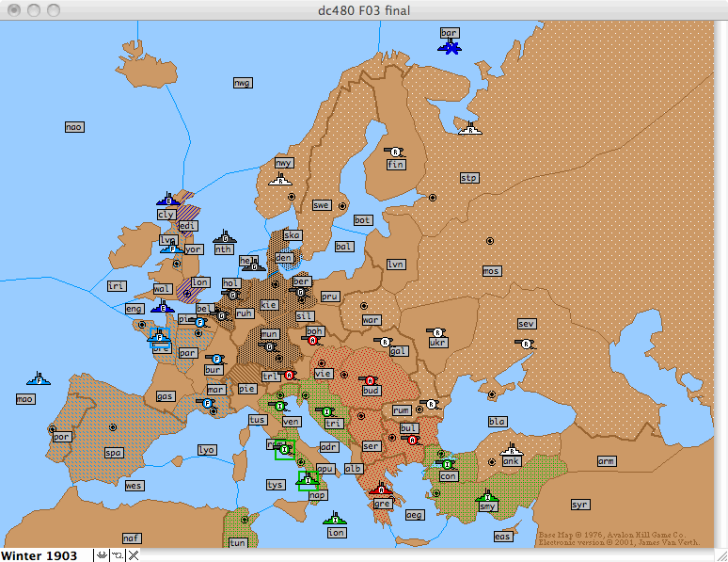This screenshot has width=728, height=562.
Task: Click the spa province label
Action: pyautogui.click(x=113, y=452)
